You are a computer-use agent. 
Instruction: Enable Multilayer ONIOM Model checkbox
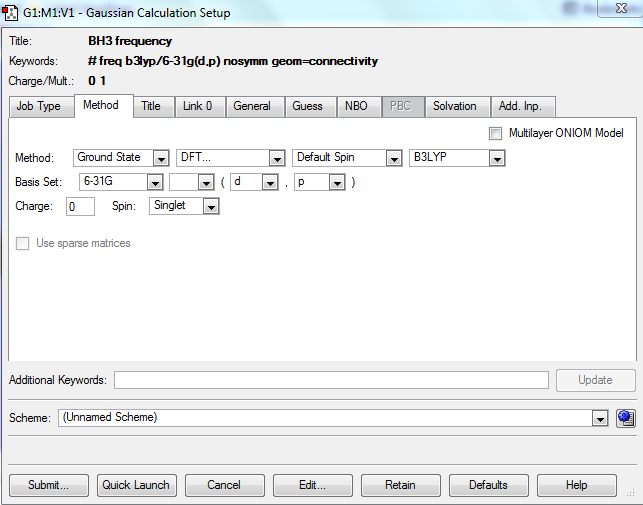(x=495, y=133)
